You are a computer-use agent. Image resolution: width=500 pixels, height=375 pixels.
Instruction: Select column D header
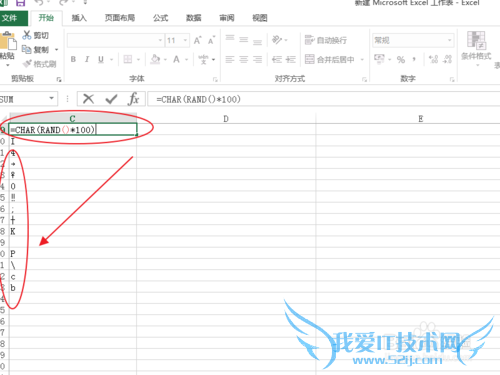tap(226, 119)
